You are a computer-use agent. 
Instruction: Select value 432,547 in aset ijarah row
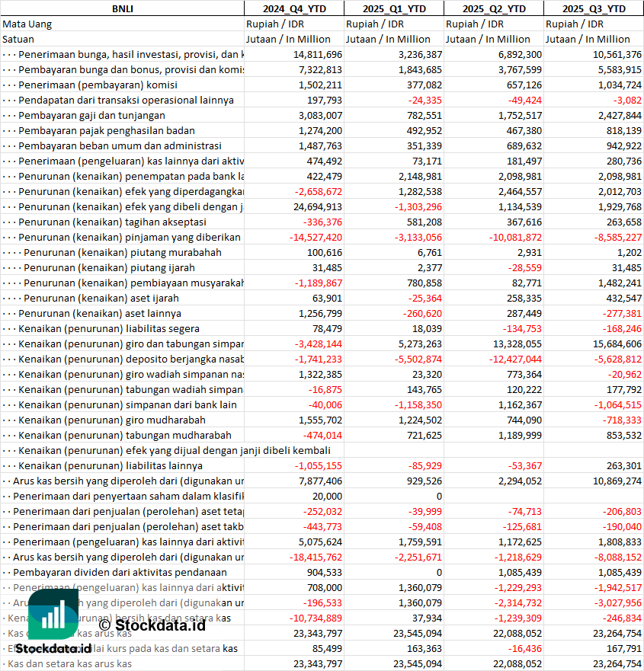(x=624, y=299)
